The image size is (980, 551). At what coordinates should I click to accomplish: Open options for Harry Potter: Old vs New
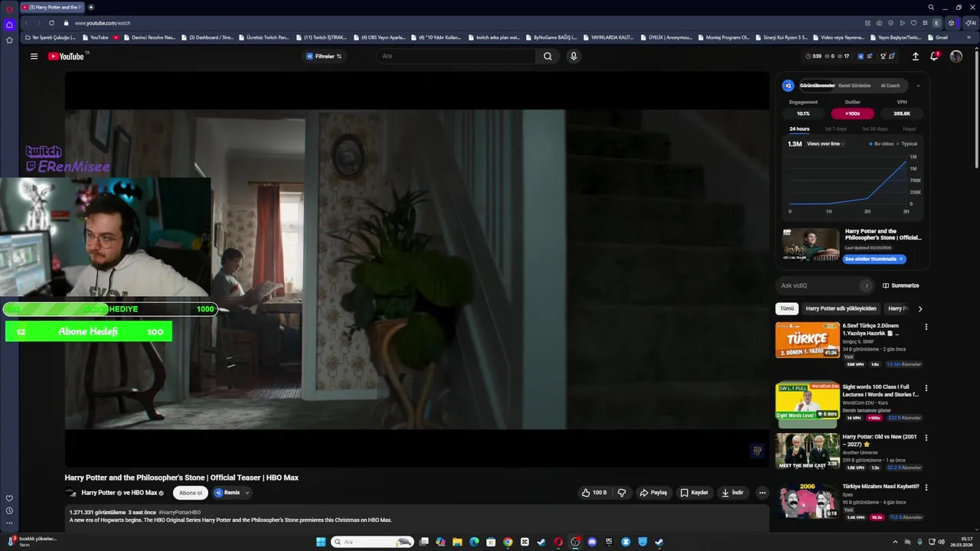926,438
